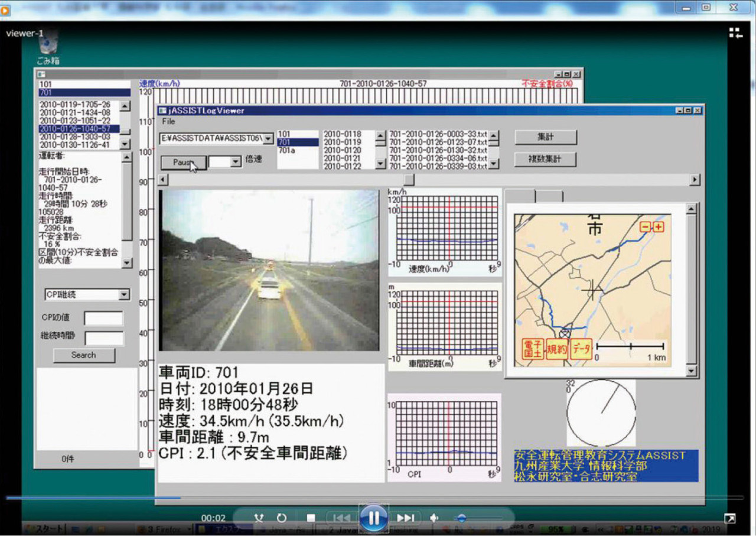Open the ごみ箱 recycle bin on desktop
This screenshot has height=536, width=756.
[48, 46]
